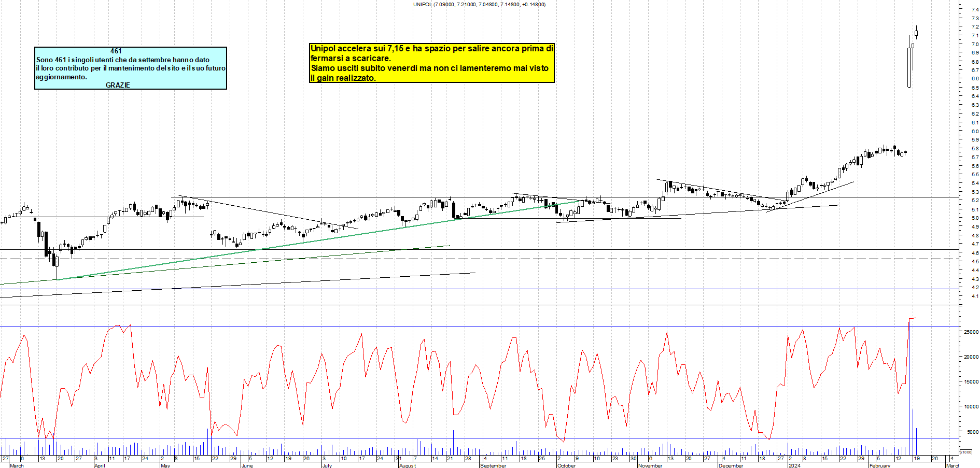Image resolution: width=980 pixels, height=468 pixels.
Task: Click the 'April' month label
Action: click(x=100, y=465)
